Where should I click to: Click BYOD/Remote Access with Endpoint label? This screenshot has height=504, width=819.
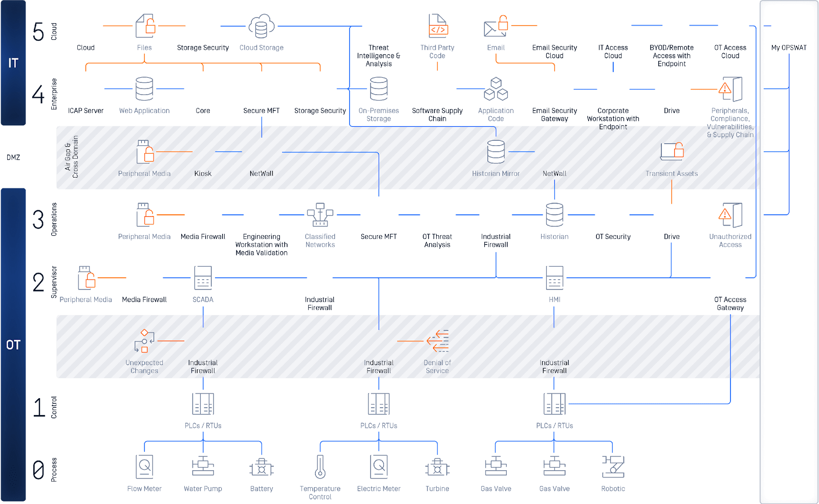[672, 56]
